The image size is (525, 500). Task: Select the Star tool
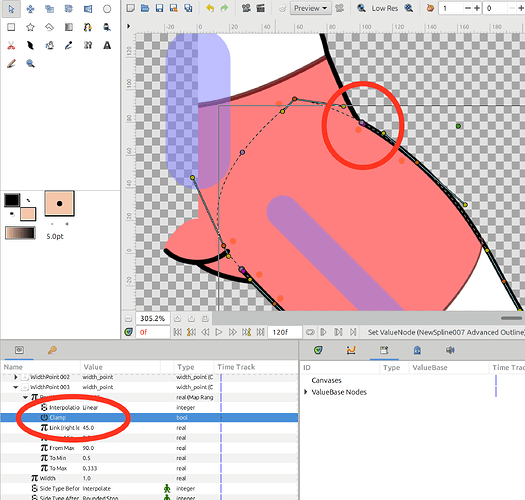[x=30, y=27]
